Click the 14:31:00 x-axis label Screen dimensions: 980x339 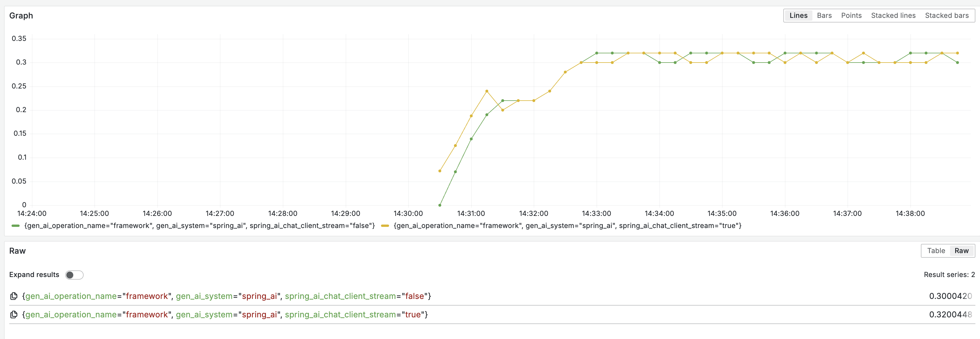tap(471, 214)
